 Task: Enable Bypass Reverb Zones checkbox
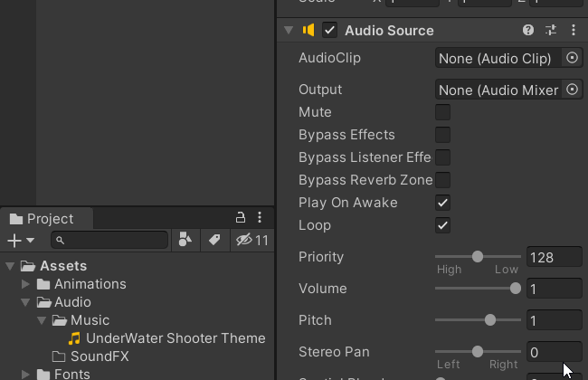[x=442, y=180]
